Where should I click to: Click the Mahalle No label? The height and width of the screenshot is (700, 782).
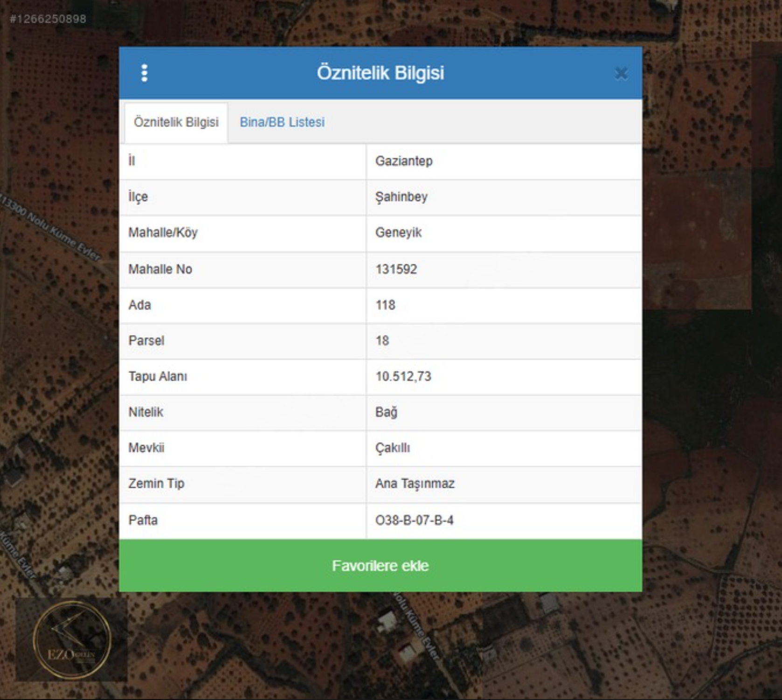coord(160,269)
